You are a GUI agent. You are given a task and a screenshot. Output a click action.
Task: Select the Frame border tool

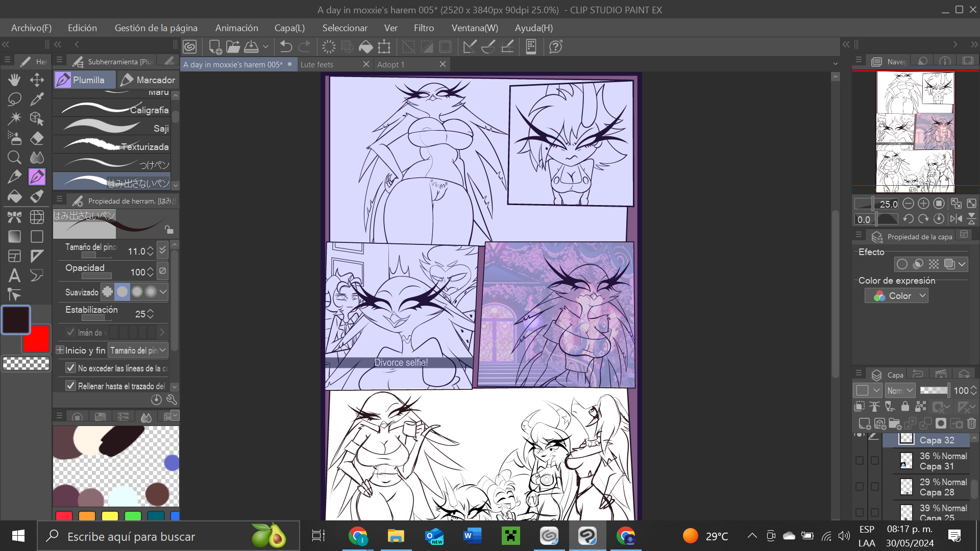[14, 256]
